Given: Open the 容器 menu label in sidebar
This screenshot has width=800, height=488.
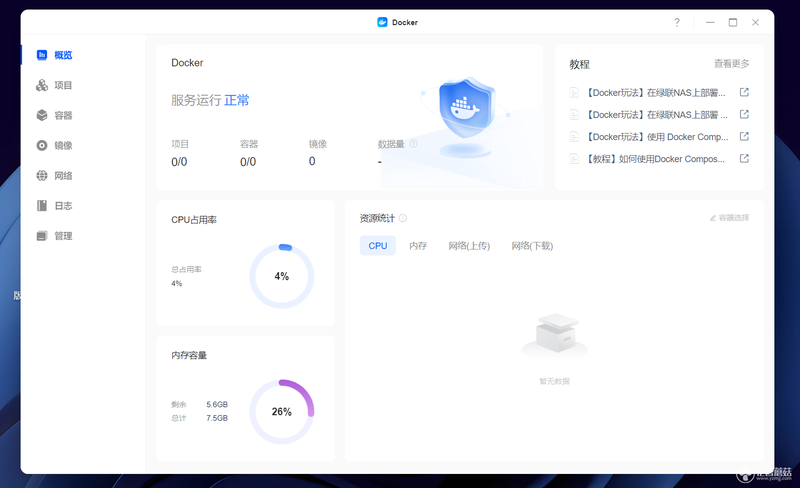Looking at the screenshot, I should 63,115.
